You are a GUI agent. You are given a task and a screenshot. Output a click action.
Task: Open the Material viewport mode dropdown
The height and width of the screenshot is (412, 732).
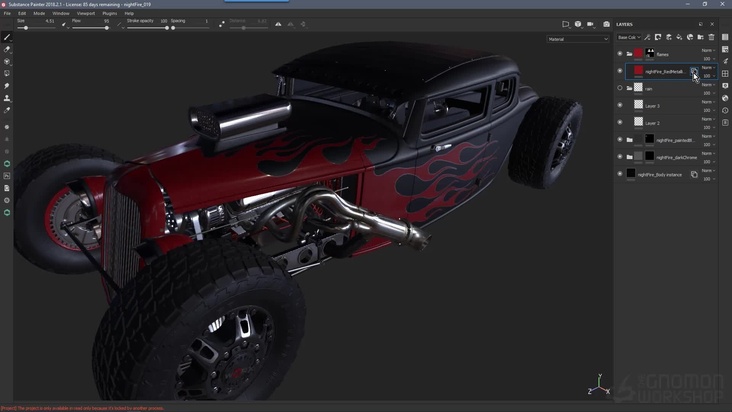(578, 39)
